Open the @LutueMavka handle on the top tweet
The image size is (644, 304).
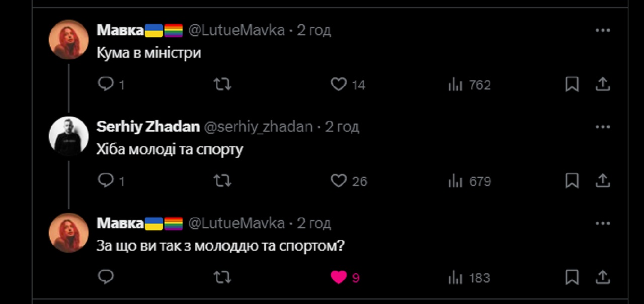tap(236, 30)
